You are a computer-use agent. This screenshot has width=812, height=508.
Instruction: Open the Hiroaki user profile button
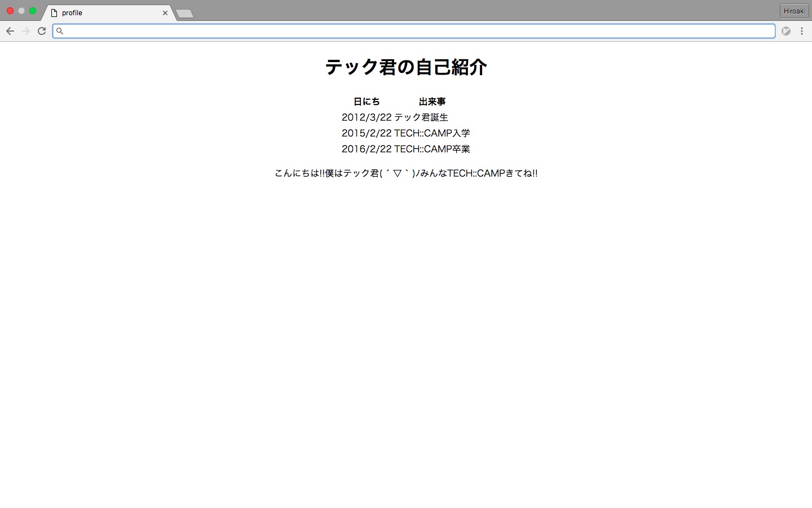794,11
